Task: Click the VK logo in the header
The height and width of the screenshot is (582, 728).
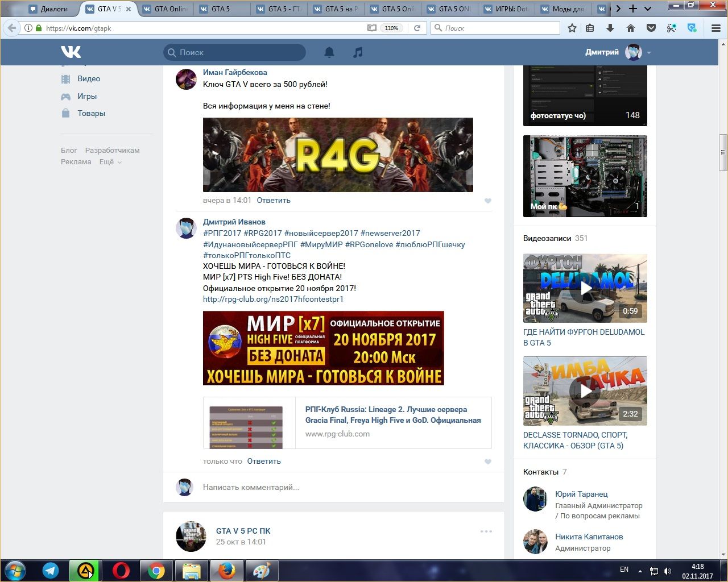Action: 71,52
